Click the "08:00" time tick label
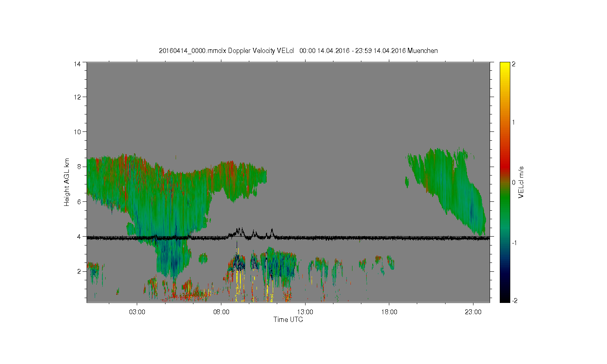This screenshot has height=364, width=607. click(x=221, y=312)
